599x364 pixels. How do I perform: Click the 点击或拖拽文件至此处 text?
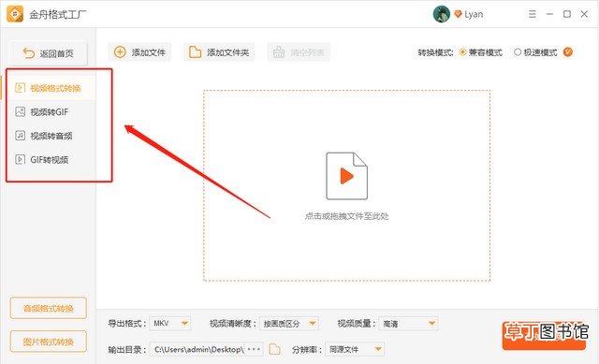click(346, 216)
